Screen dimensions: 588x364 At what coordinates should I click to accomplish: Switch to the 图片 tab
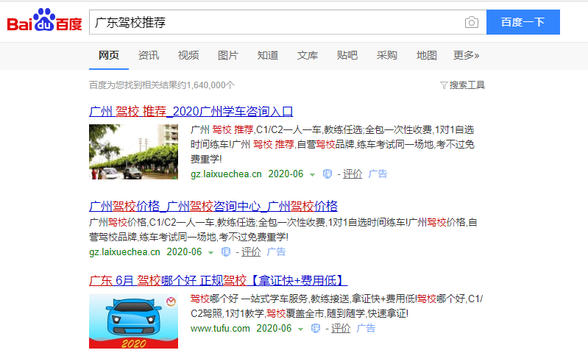click(x=228, y=55)
